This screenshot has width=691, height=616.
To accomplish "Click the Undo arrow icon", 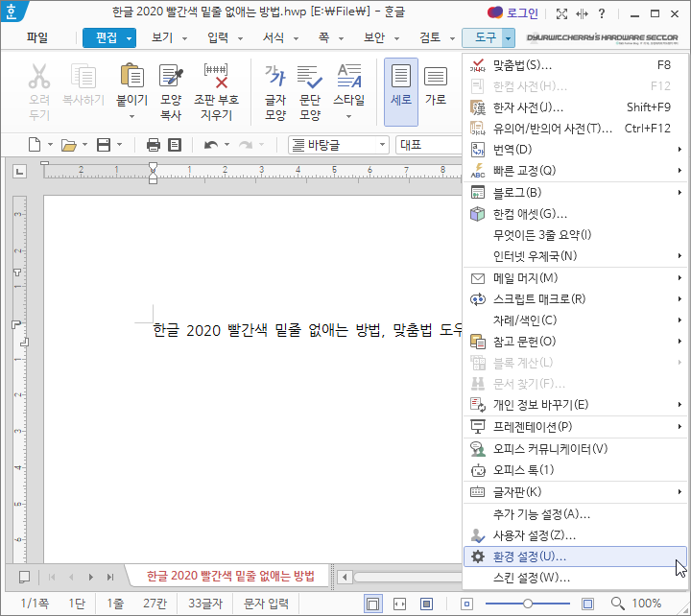I will click(x=211, y=145).
